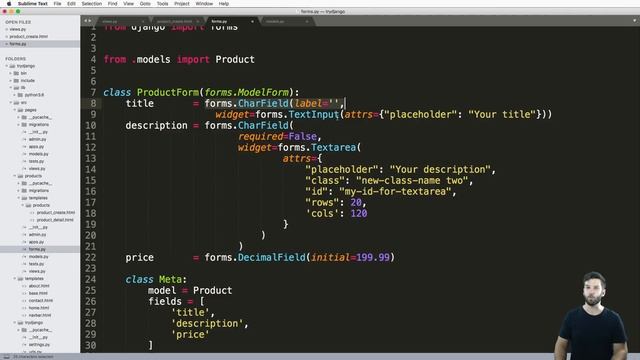The image size is (640, 360).
Task: Click 'DecimalField' in the price line
Action: pyautogui.click(x=271, y=258)
